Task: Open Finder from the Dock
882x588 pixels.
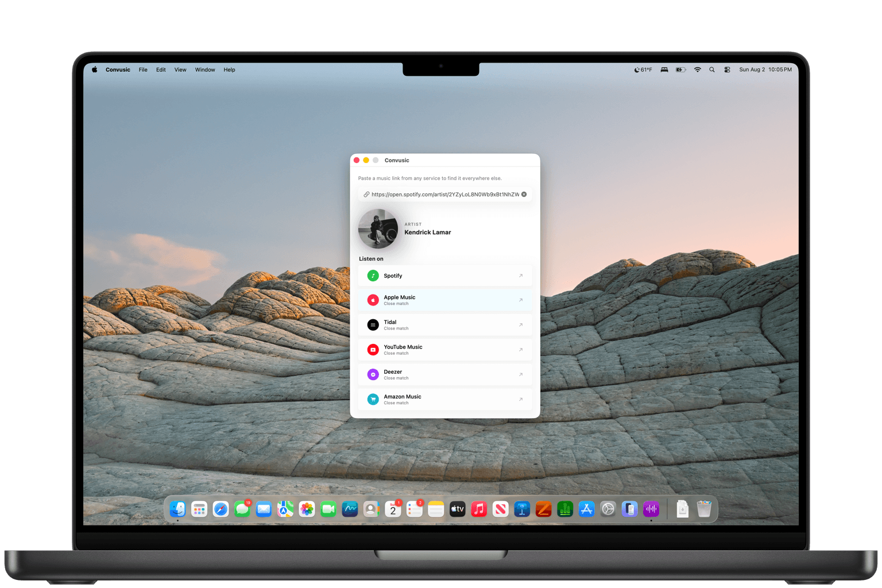Action: [x=177, y=509]
